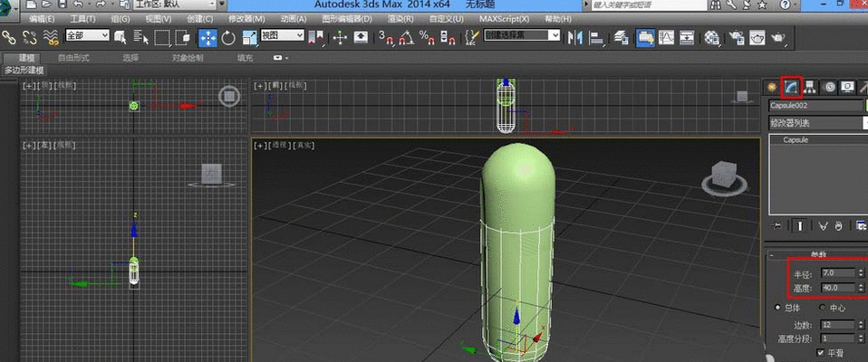
Task: Select the Move transform tool
Action: click(207, 38)
